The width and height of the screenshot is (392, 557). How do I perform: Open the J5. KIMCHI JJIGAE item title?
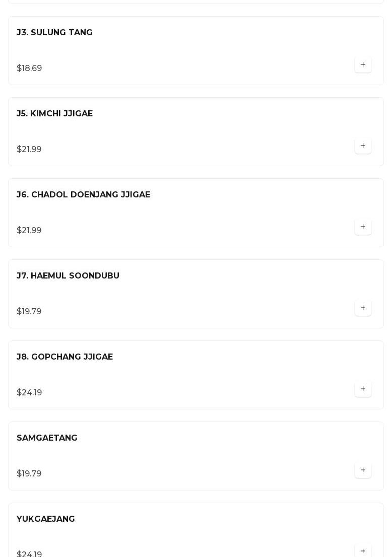click(x=55, y=113)
